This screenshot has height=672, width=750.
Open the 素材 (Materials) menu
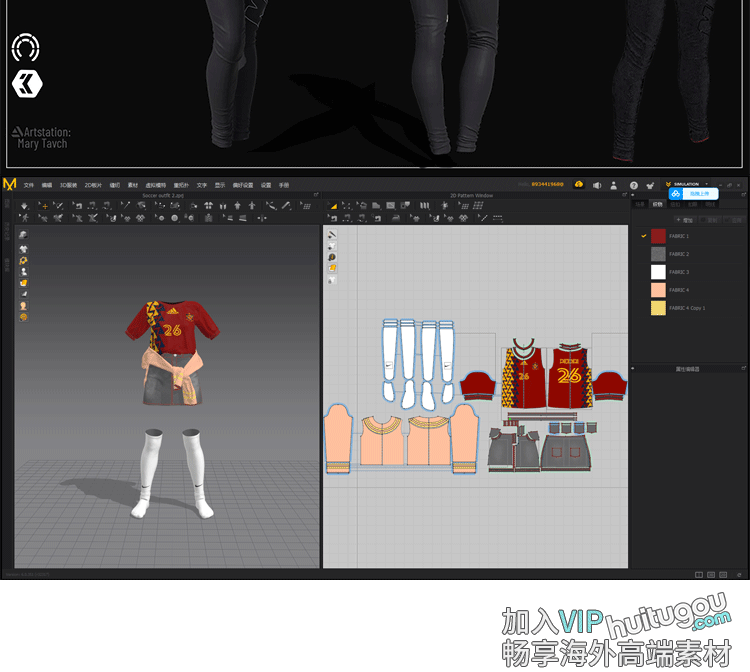132,185
